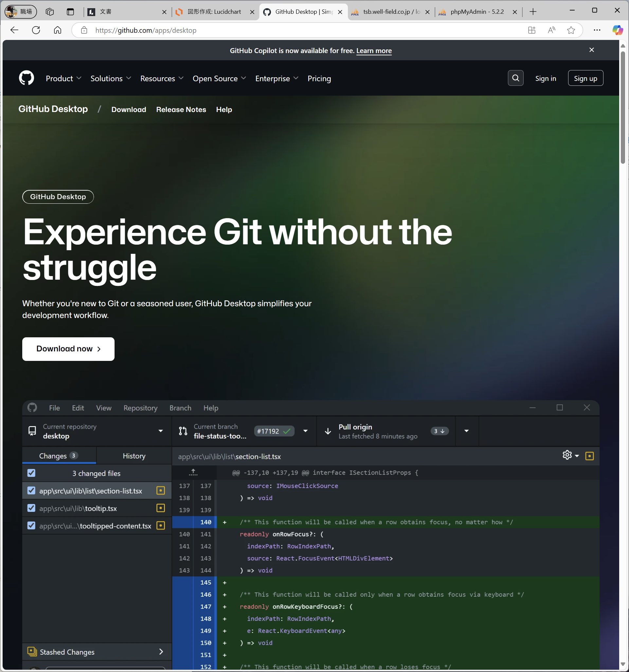Click the Sign in link
629x672 pixels.
[x=546, y=78]
